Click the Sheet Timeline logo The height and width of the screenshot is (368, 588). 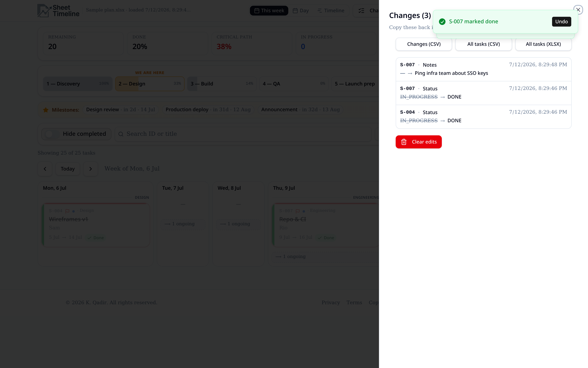tap(58, 10)
